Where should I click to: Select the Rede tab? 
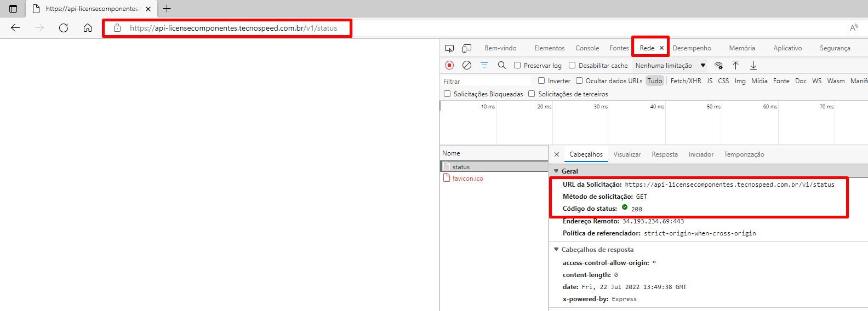[647, 48]
